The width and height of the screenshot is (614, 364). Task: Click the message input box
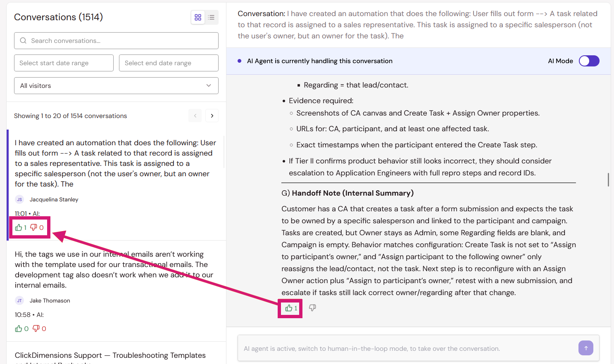(x=407, y=348)
